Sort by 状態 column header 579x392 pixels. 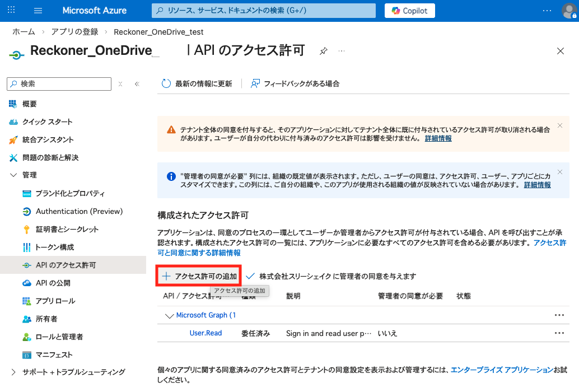pos(464,296)
